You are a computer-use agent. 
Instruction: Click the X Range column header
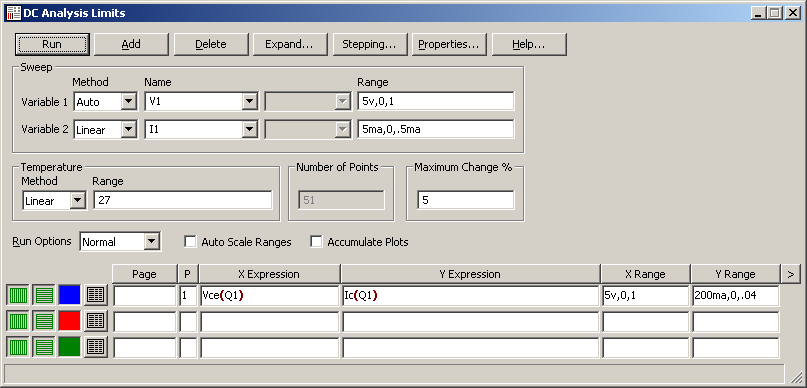(x=646, y=274)
